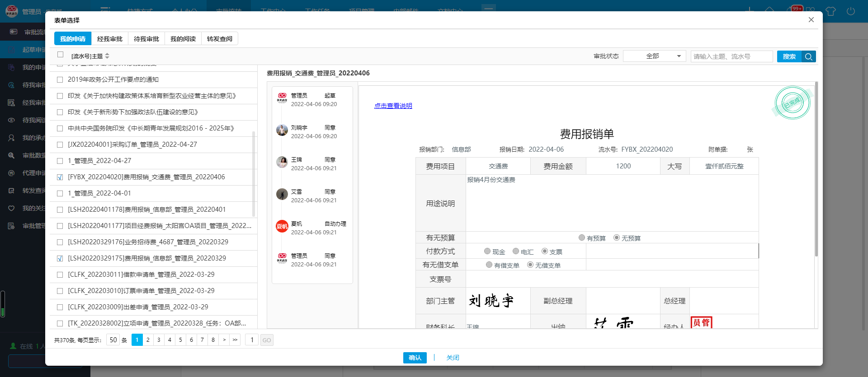This screenshot has width=868, height=377.
Task: Open the 点击查看说明 link
Action: pyautogui.click(x=393, y=106)
